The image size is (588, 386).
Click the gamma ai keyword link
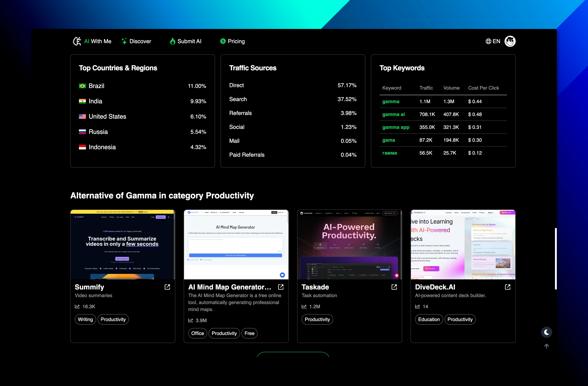point(393,114)
